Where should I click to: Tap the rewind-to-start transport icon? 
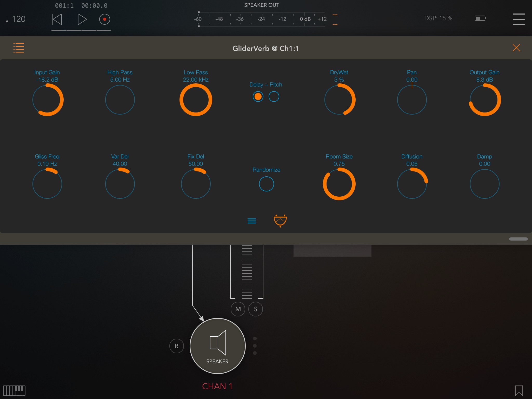point(57,19)
